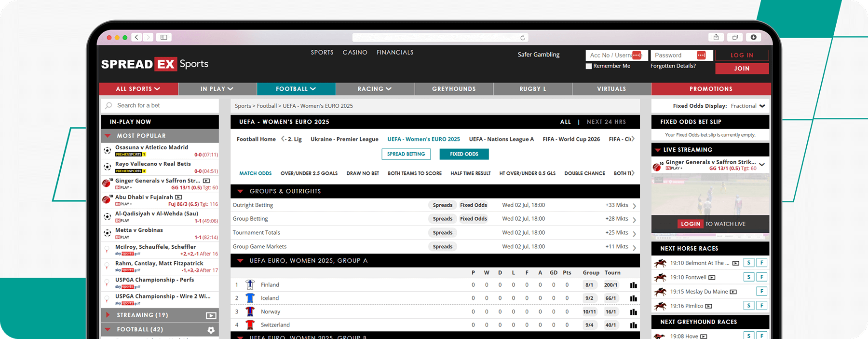Open stats bars icon for Finland

[633, 285]
